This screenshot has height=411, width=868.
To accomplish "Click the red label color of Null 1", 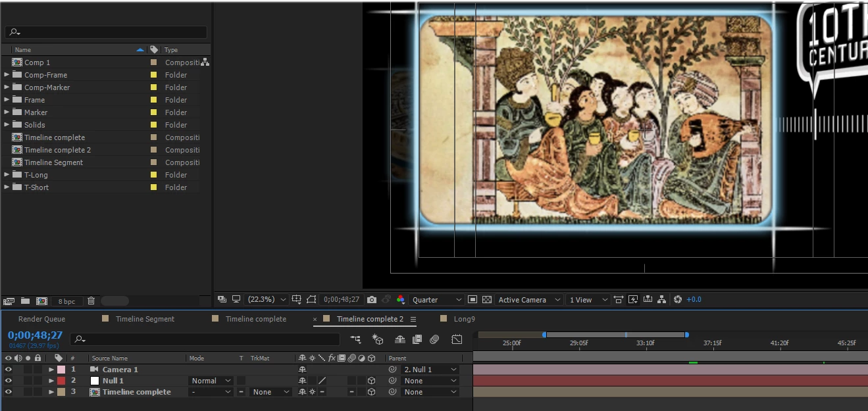I will [61, 381].
